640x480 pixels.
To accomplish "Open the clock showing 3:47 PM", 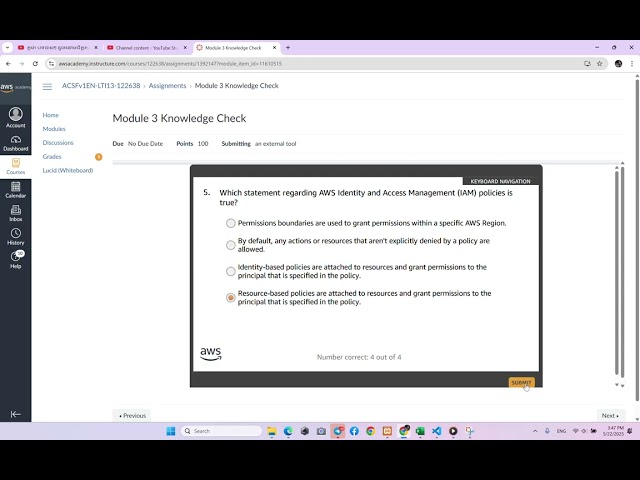I will 613,431.
